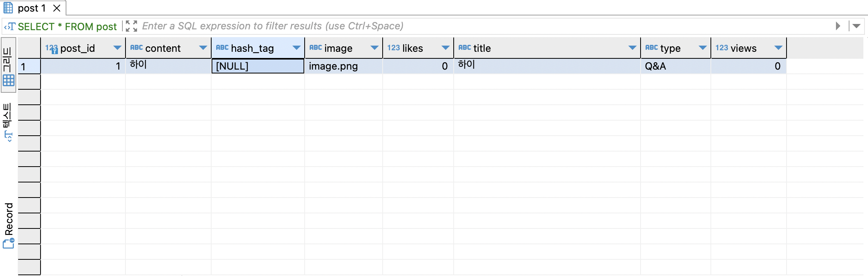
Task: Toggle the Record panel view
Action: coord(8,225)
